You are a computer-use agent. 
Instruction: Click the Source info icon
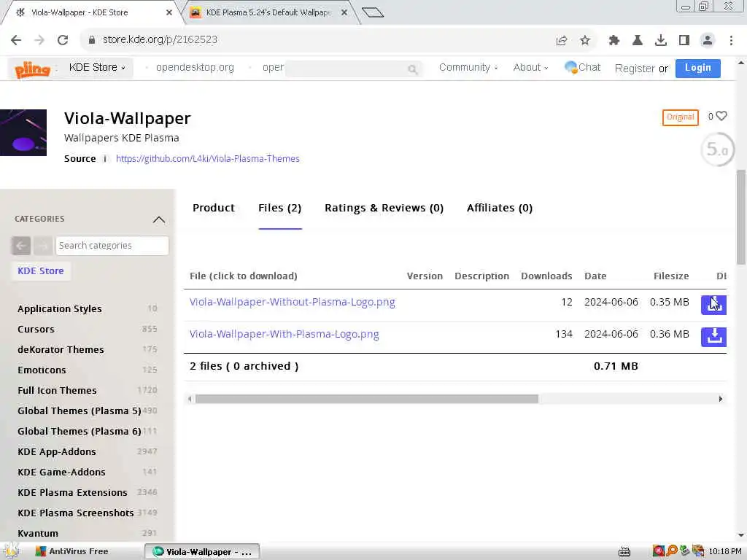pyautogui.click(x=105, y=158)
